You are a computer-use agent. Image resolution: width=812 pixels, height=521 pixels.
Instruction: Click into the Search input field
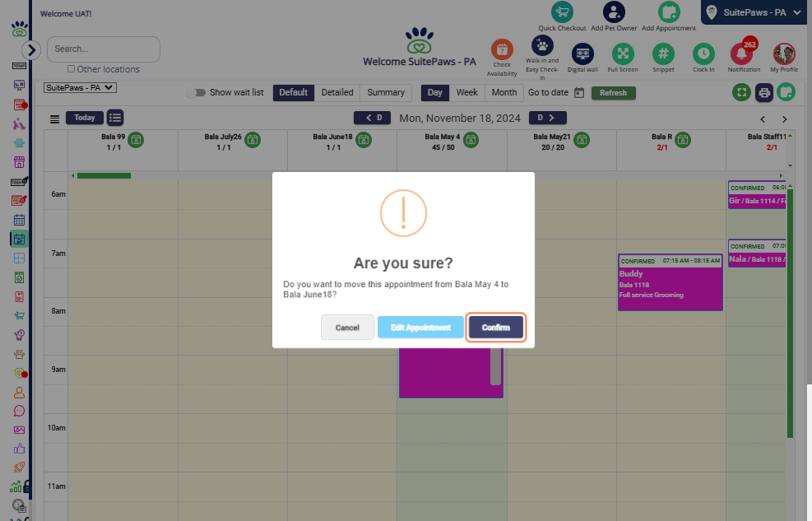[104, 49]
